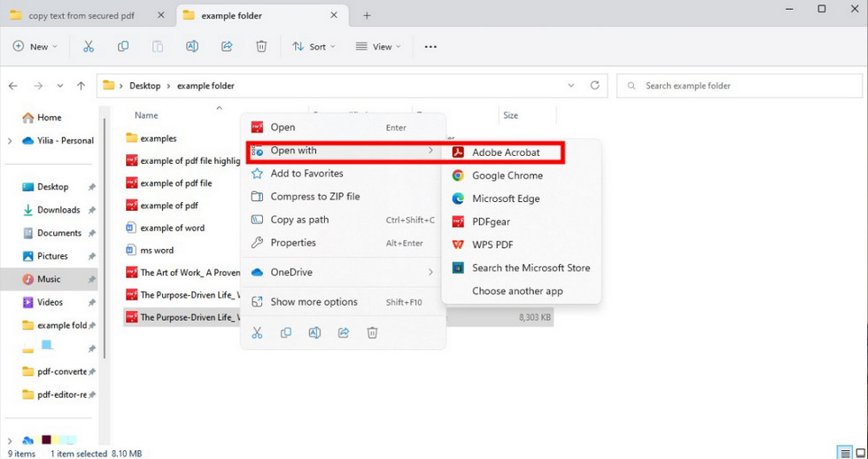
Task: Open the View dropdown
Action: coord(378,46)
